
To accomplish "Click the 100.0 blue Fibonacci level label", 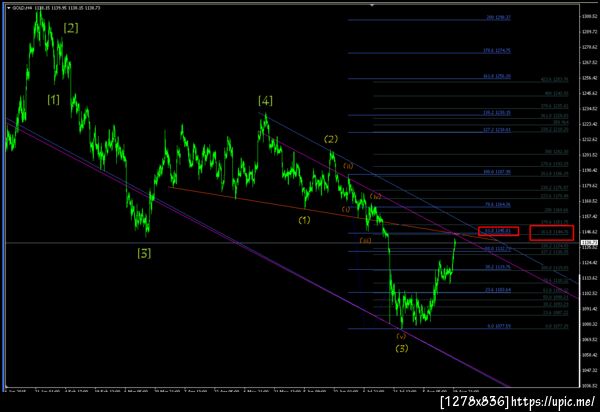I will pyautogui.click(x=497, y=172).
